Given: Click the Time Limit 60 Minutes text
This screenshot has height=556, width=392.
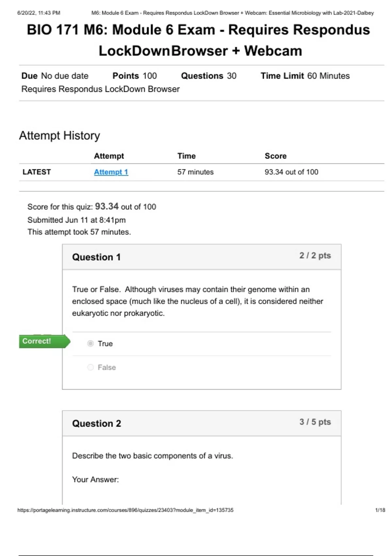Looking at the screenshot, I should [x=305, y=76].
